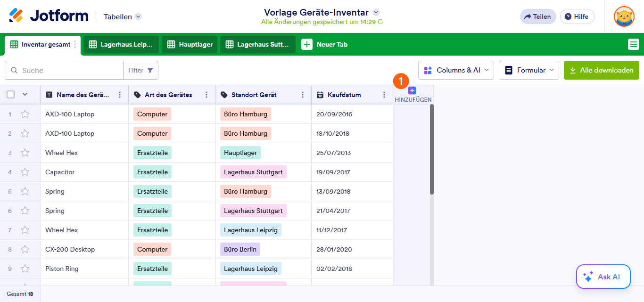Open the Tabellen dropdown
The height and width of the screenshot is (302, 644).
click(x=122, y=16)
